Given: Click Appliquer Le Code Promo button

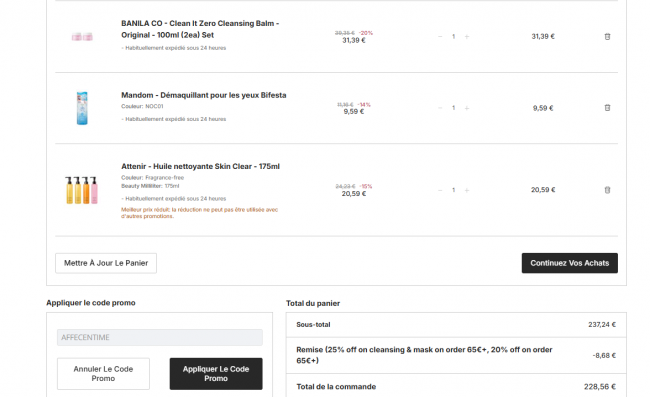Looking at the screenshot, I should coord(216,374).
